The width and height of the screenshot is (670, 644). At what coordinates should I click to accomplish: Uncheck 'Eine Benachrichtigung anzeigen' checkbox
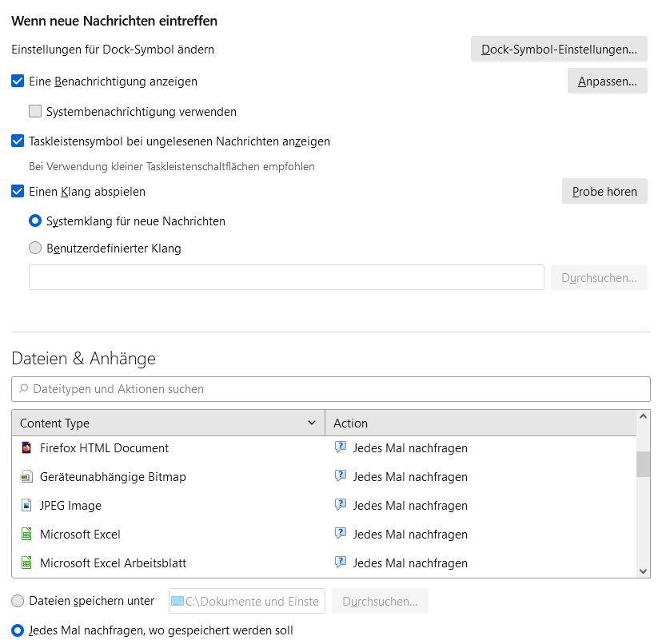18,81
